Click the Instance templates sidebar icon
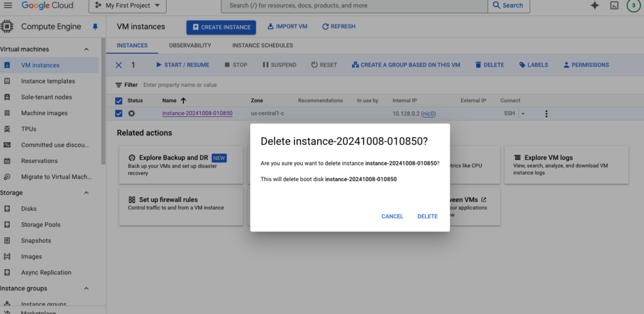Image resolution: width=644 pixels, height=314 pixels. 7,81
